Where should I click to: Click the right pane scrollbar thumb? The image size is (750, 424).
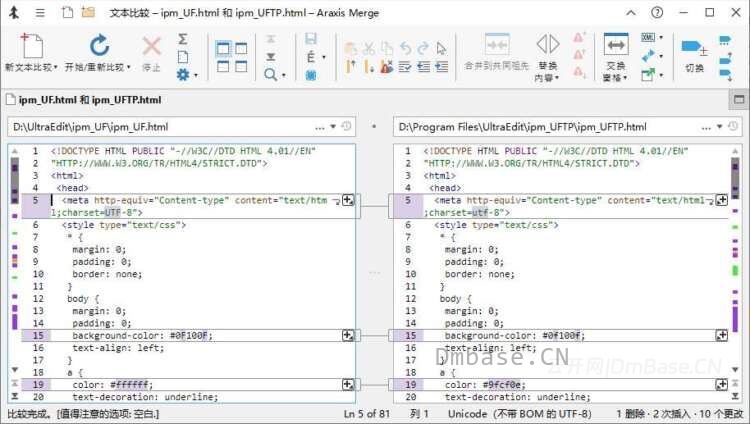[735, 179]
